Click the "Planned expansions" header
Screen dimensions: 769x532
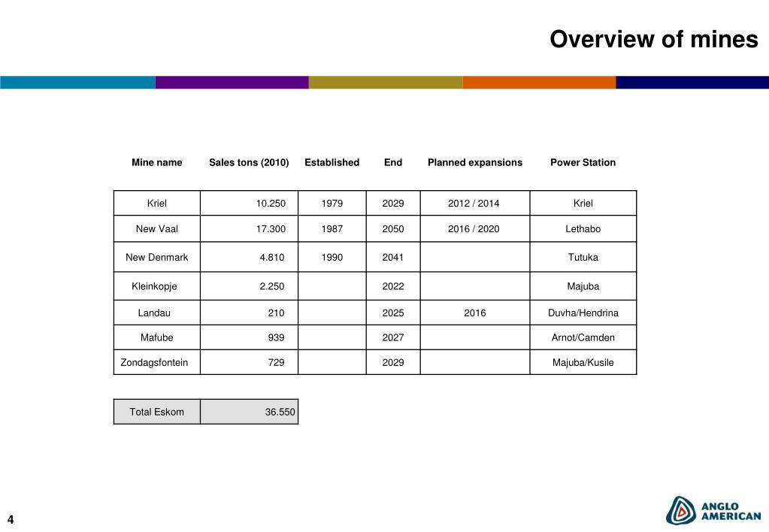[475, 162]
